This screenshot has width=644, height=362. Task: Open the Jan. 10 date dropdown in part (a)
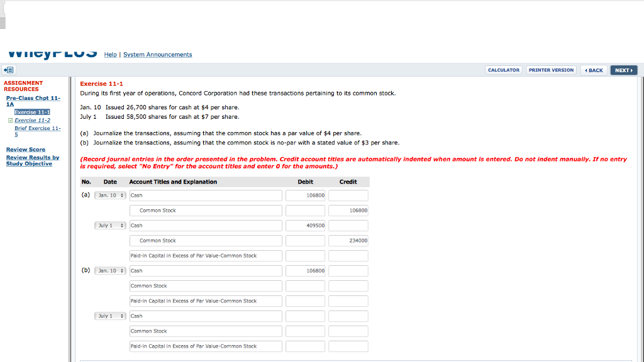110,195
